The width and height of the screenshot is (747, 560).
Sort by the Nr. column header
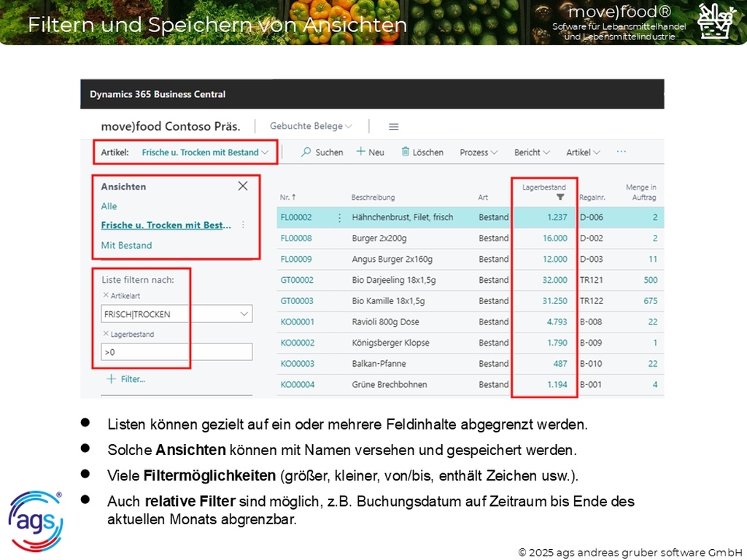(287, 197)
